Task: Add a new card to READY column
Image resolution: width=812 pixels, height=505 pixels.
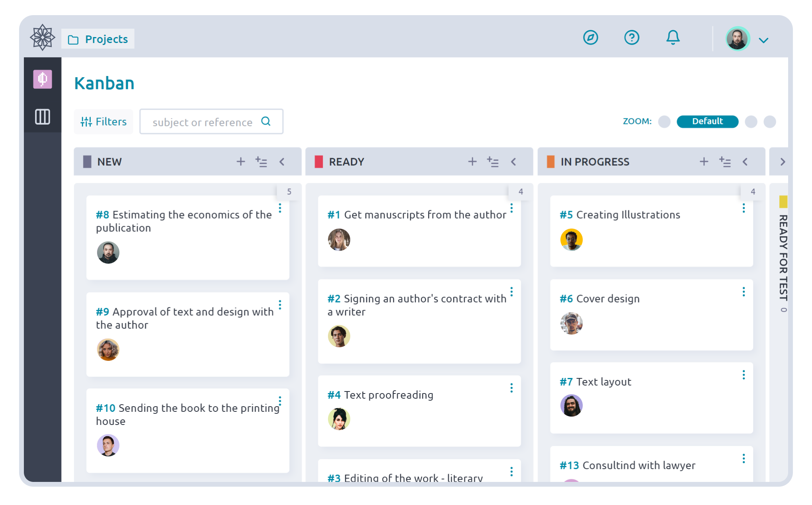Action: [472, 161]
